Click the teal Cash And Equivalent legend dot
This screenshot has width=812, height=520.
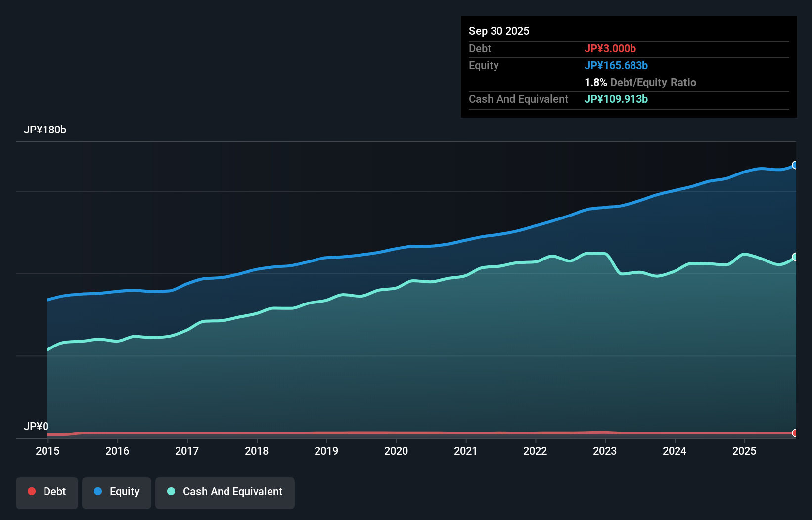click(x=170, y=491)
